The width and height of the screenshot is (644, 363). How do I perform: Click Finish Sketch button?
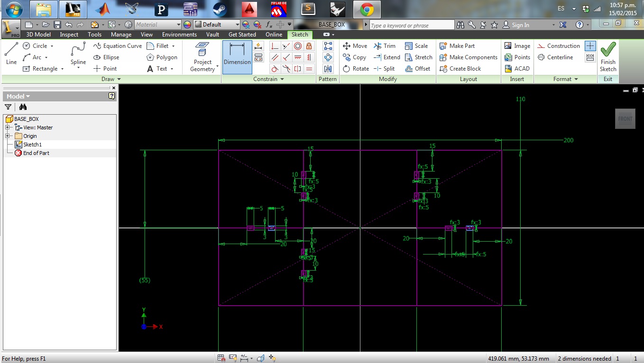pos(608,57)
